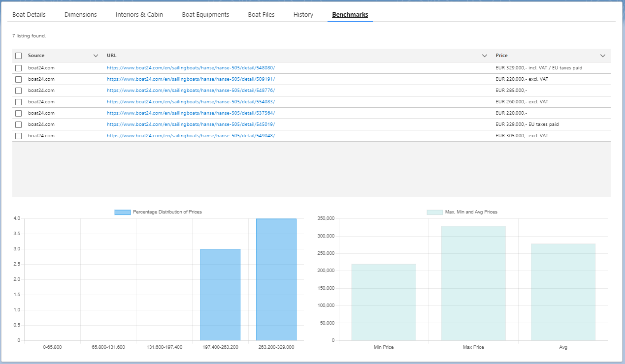Go to Interiors & Cabin tab
The image size is (625, 364).
pos(139,15)
